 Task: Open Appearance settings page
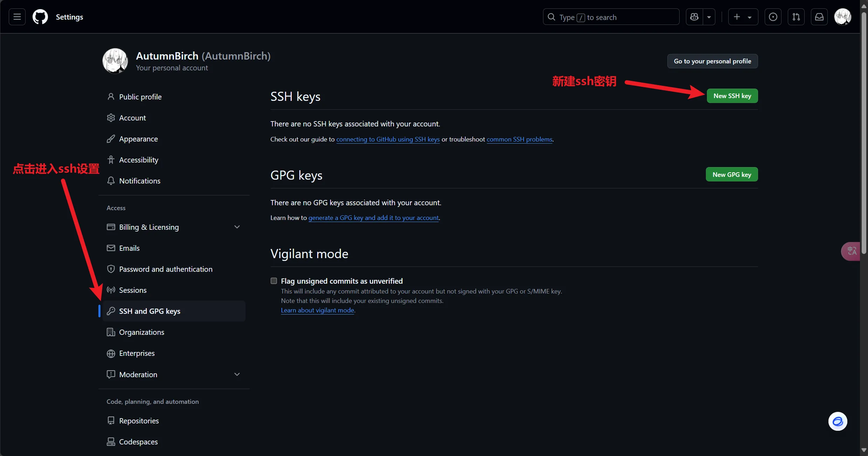[174, 139]
